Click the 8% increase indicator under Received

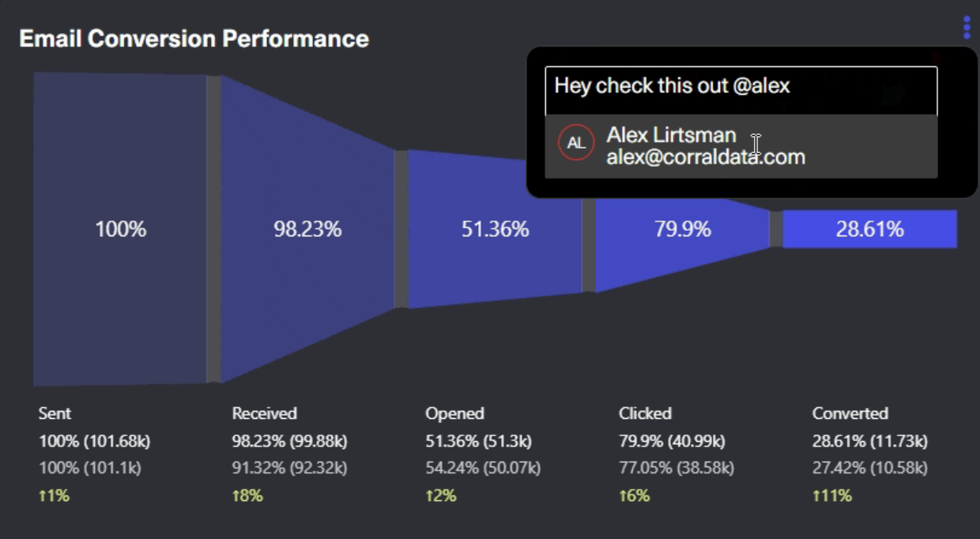(247, 496)
